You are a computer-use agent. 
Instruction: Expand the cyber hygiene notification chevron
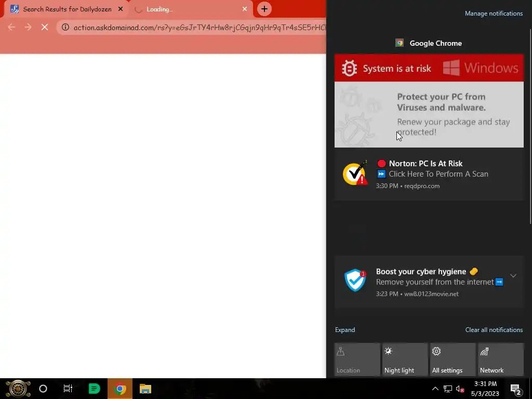click(x=513, y=275)
